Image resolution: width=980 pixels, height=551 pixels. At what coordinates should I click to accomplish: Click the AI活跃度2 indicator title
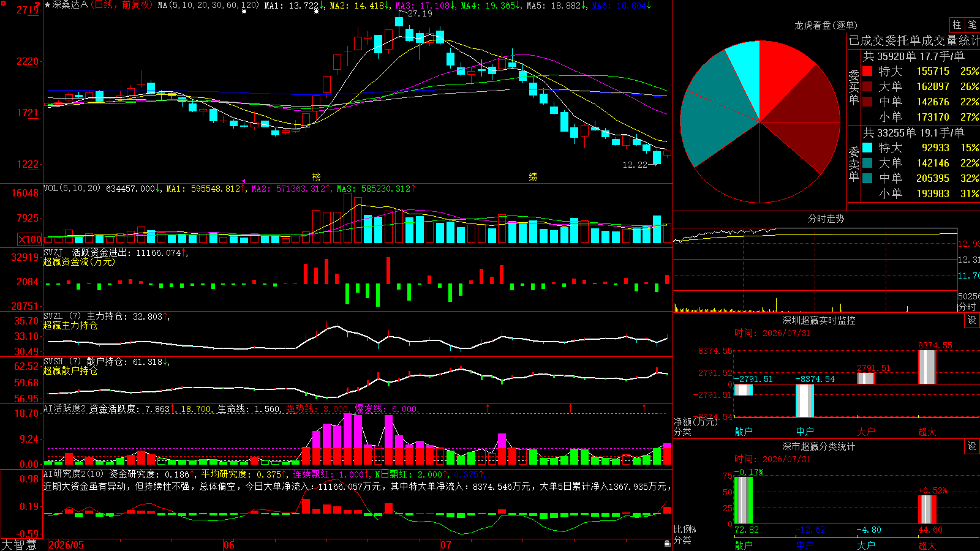point(64,408)
